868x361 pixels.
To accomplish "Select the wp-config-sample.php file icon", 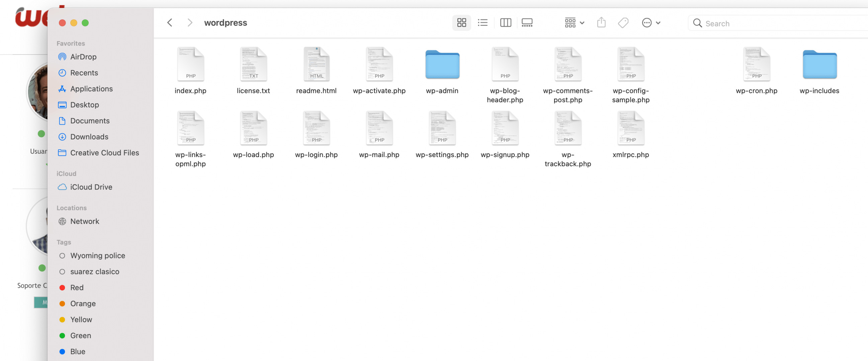I will pos(631,64).
